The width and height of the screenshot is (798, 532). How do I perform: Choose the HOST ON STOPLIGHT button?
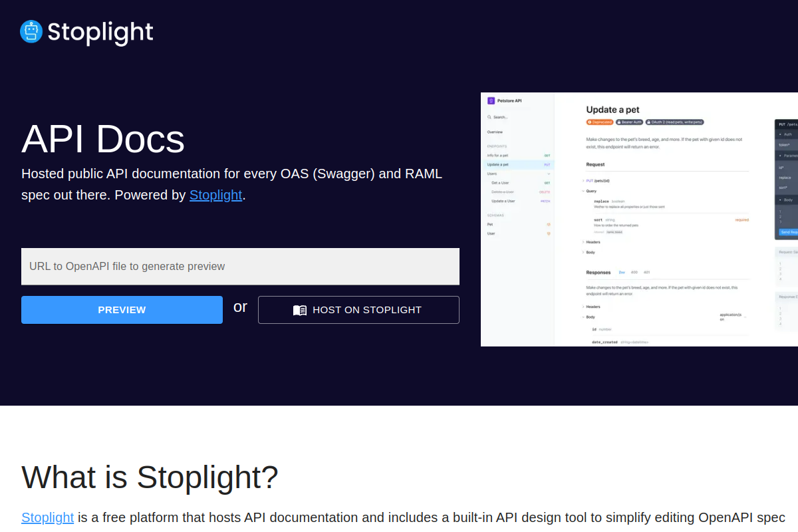[358, 310]
